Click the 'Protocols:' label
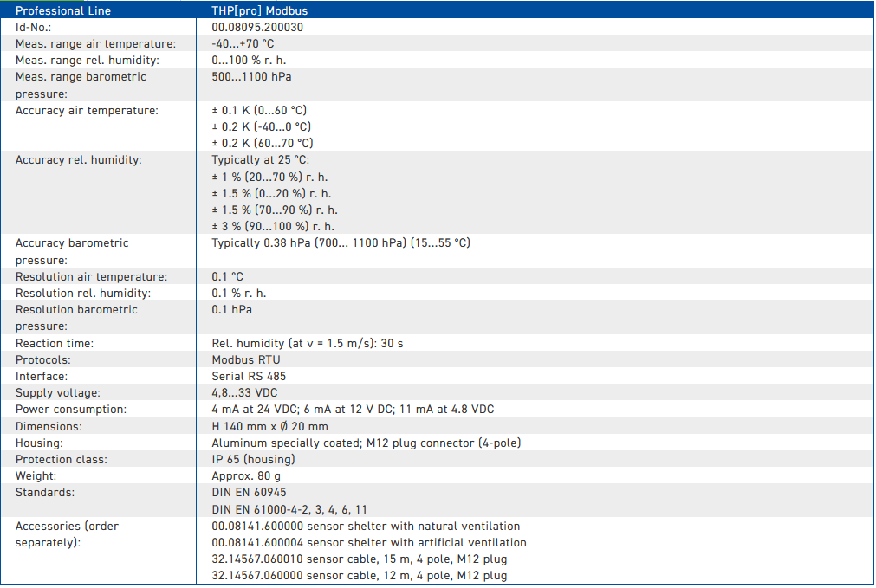This screenshot has height=588, width=876. pyautogui.click(x=43, y=359)
